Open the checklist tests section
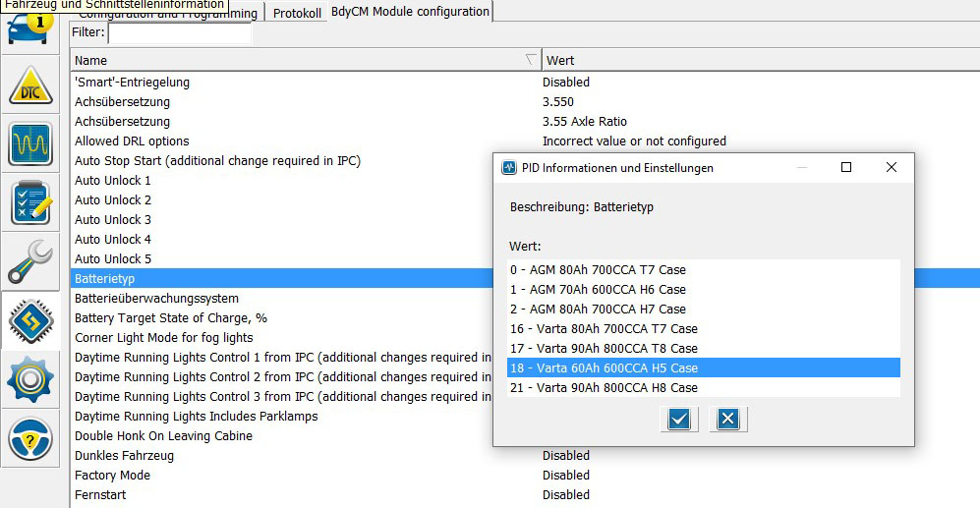 pyautogui.click(x=30, y=202)
